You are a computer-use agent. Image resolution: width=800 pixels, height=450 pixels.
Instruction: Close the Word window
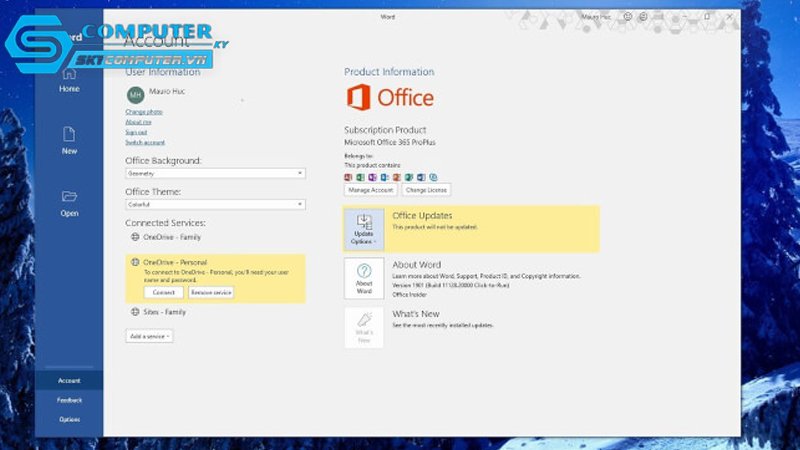click(730, 16)
